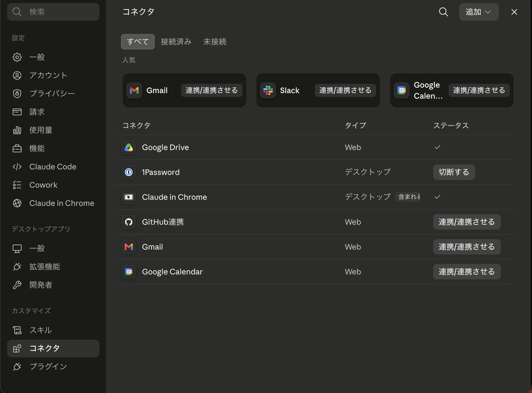Click the アカウント person icon
This screenshot has width=532, height=393.
pos(17,75)
